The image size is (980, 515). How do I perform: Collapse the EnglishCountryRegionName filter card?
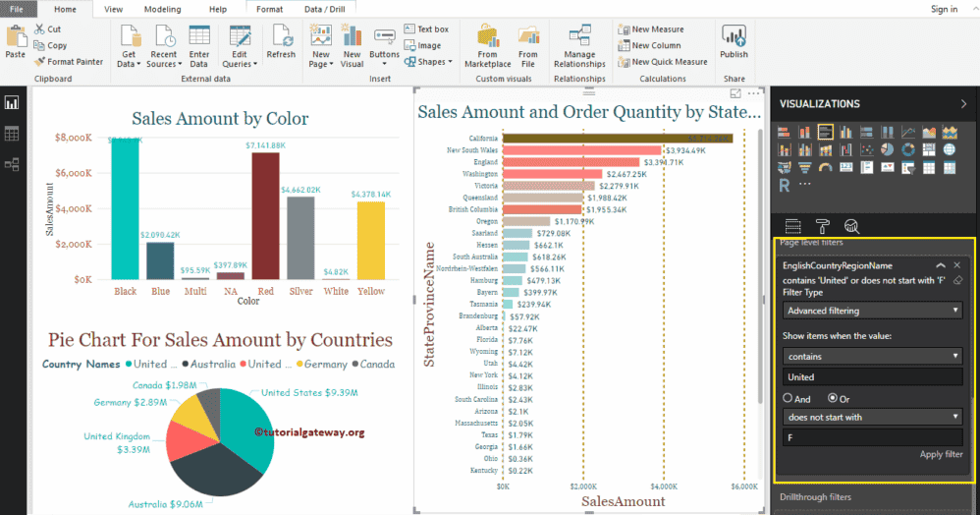[x=940, y=265]
